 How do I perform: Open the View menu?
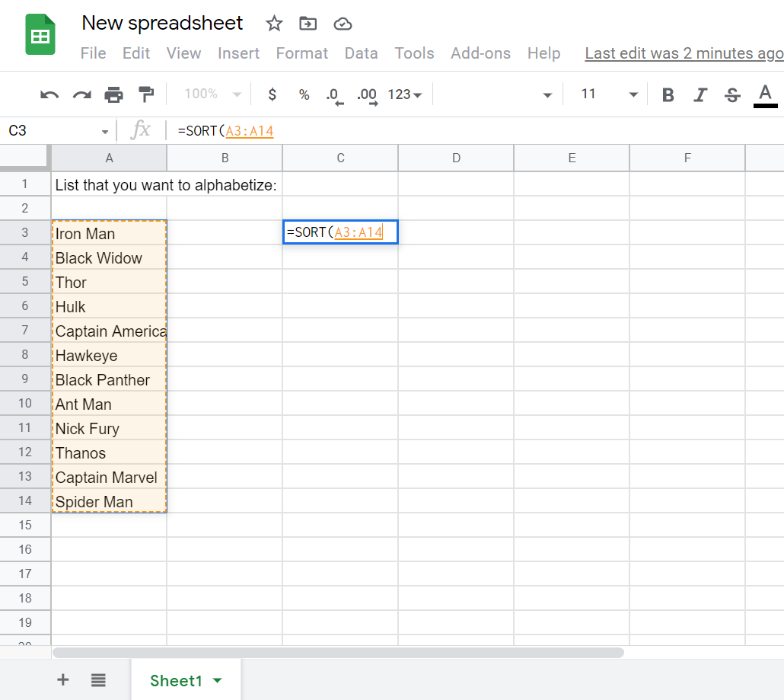point(183,53)
